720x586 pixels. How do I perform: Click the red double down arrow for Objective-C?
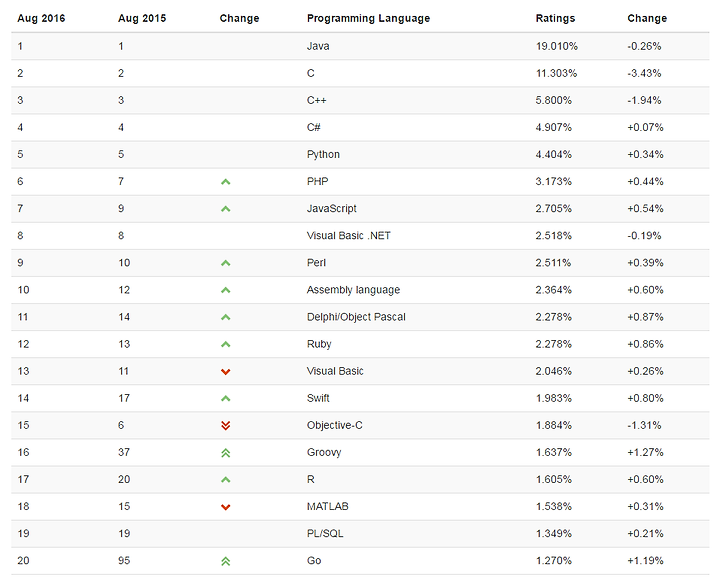(x=225, y=426)
